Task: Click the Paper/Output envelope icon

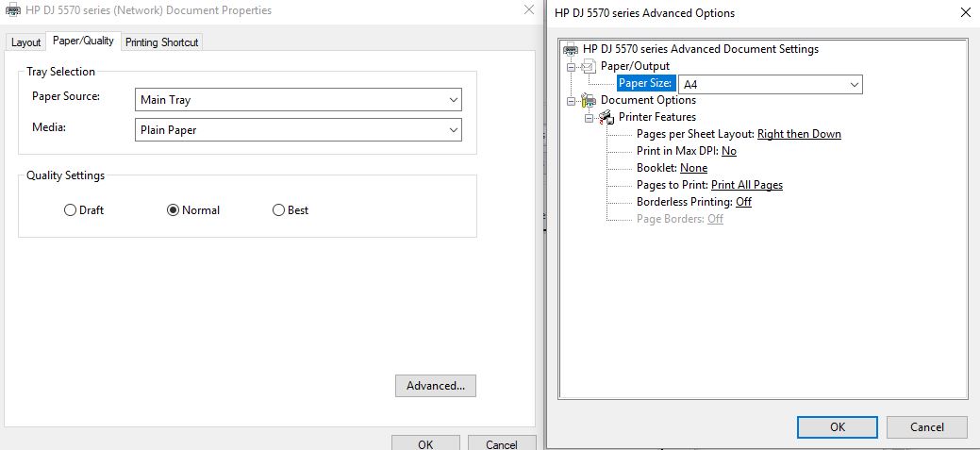Action: click(x=590, y=66)
